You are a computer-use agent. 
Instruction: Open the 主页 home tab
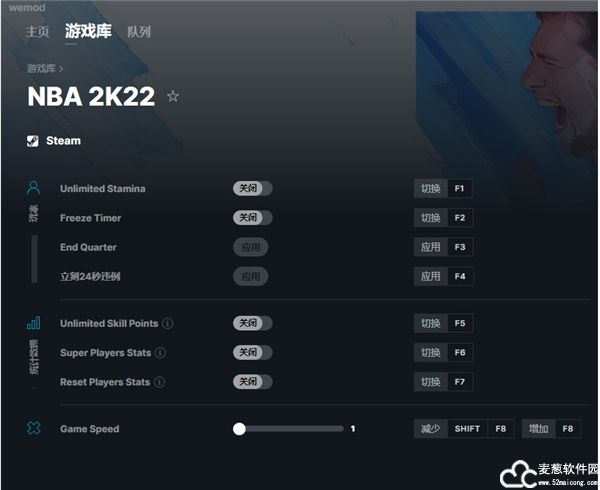tap(38, 31)
